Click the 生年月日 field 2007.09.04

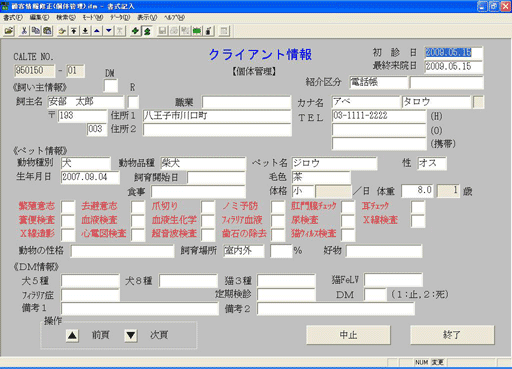coord(90,177)
